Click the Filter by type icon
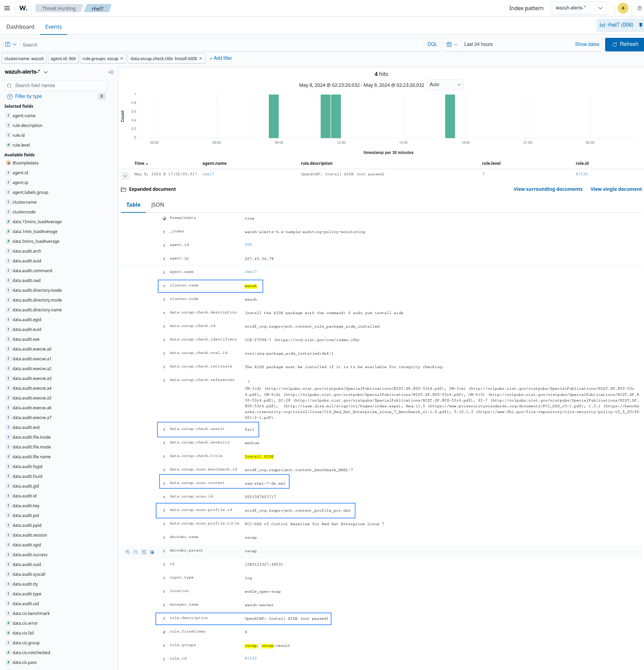The image size is (644, 670). coord(9,96)
